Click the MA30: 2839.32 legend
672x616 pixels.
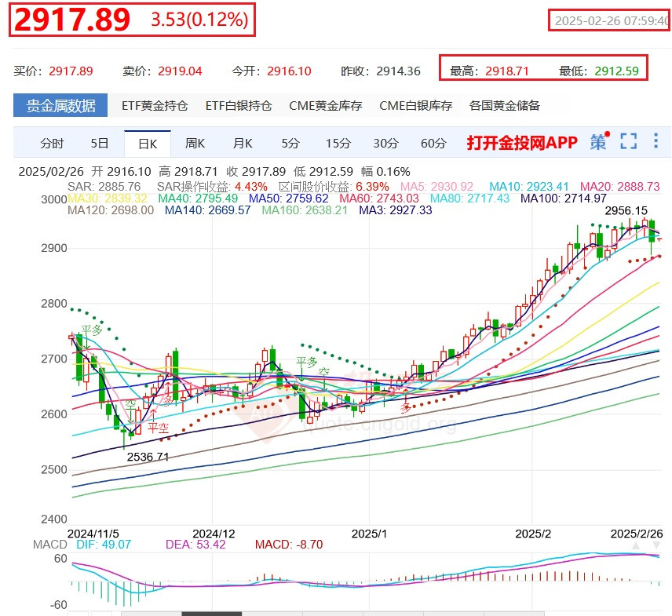pyautogui.click(x=107, y=199)
